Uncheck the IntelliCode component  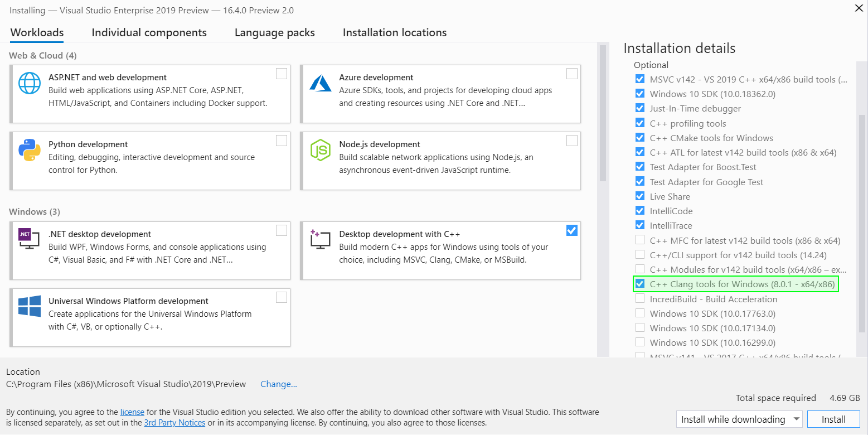640,211
